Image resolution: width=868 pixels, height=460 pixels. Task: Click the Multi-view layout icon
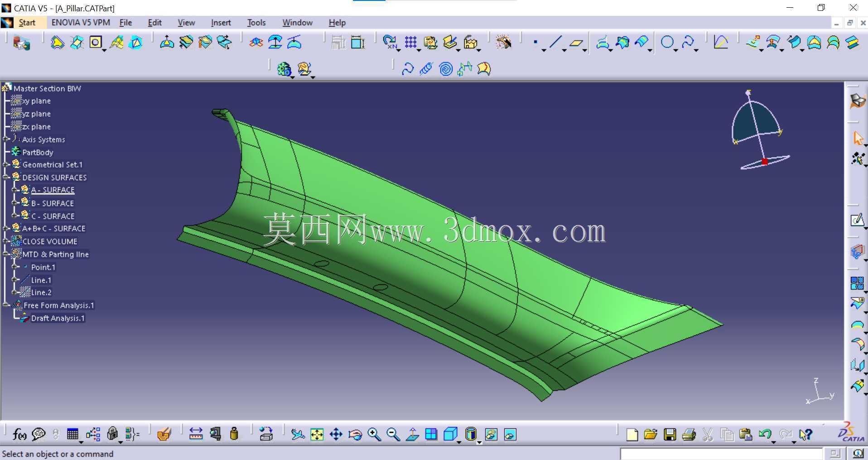point(431,435)
